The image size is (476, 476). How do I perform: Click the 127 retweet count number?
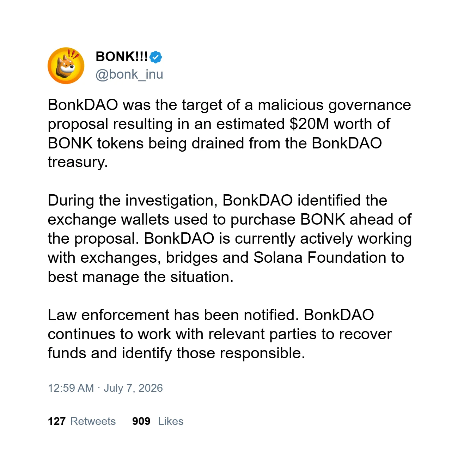(x=57, y=421)
